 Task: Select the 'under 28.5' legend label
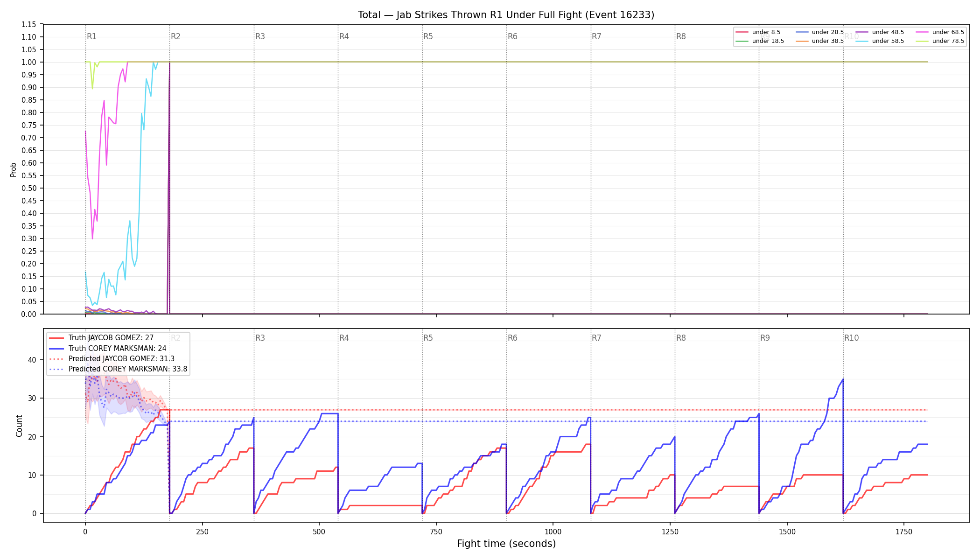(828, 32)
